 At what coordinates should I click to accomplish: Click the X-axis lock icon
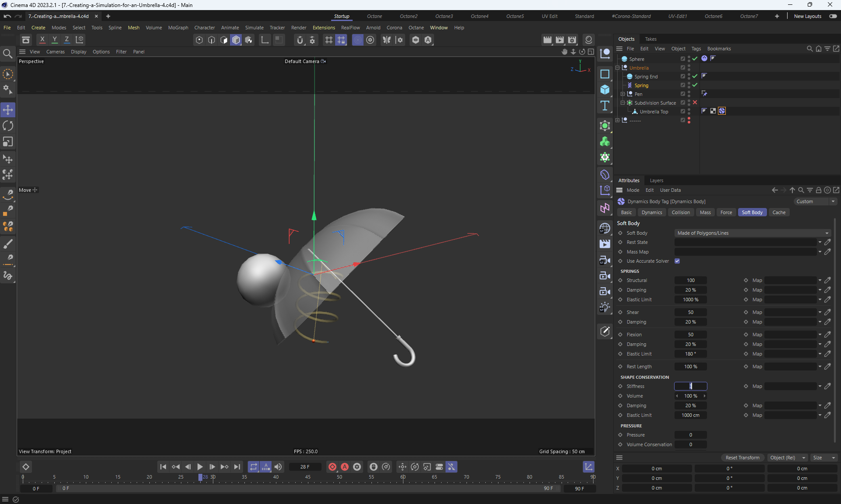42,39
